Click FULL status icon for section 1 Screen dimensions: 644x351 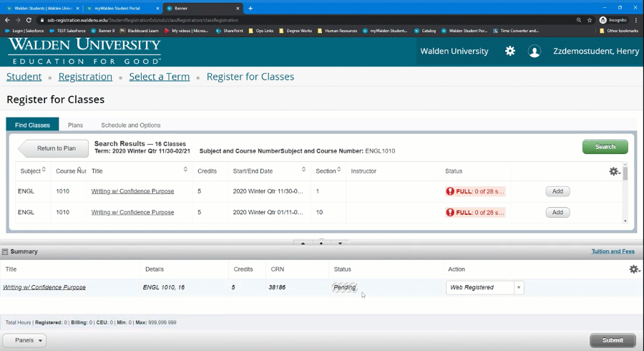pyautogui.click(x=450, y=191)
